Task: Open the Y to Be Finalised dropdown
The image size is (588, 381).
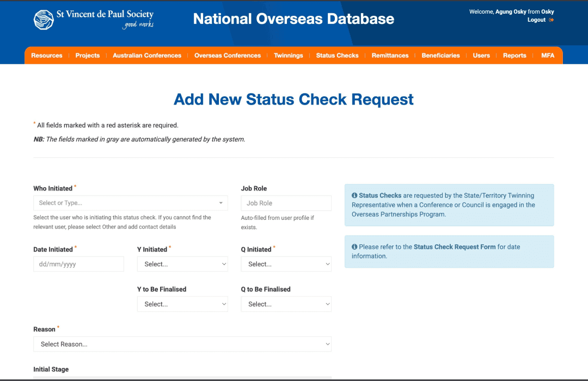Action: 182,304
